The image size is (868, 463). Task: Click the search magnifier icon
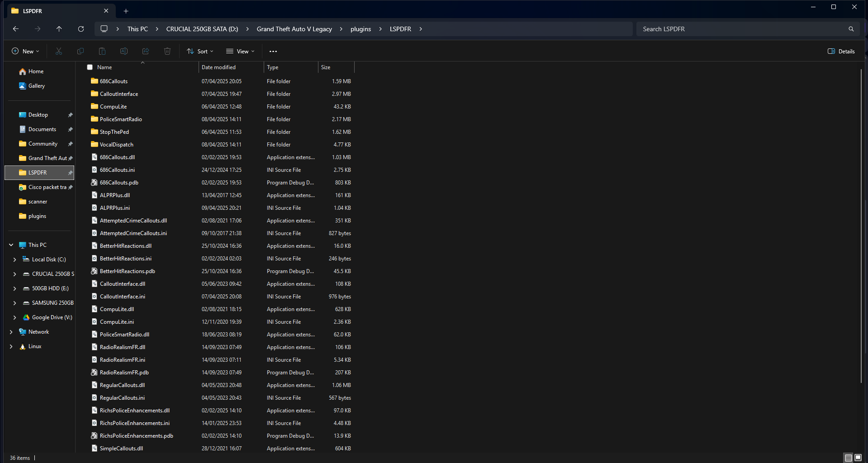point(851,29)
